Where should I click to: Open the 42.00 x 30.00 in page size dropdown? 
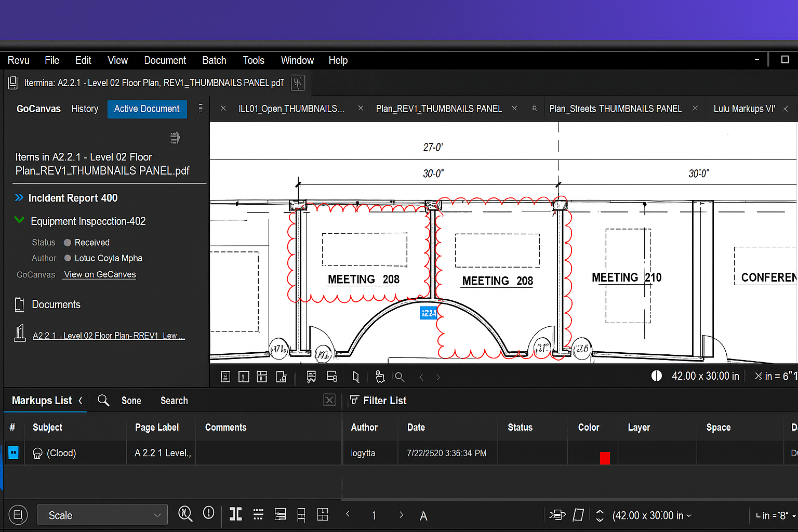[653, 515]
